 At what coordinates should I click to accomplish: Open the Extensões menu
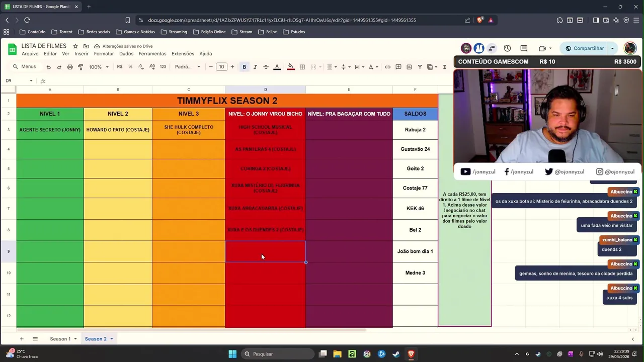pyautogui.click(x=183, y=54)
